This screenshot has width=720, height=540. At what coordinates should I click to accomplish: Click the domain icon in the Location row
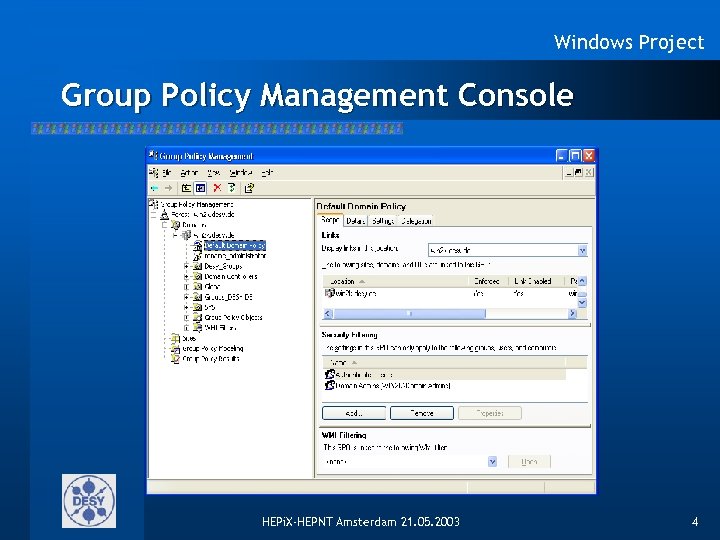(329, 293)
